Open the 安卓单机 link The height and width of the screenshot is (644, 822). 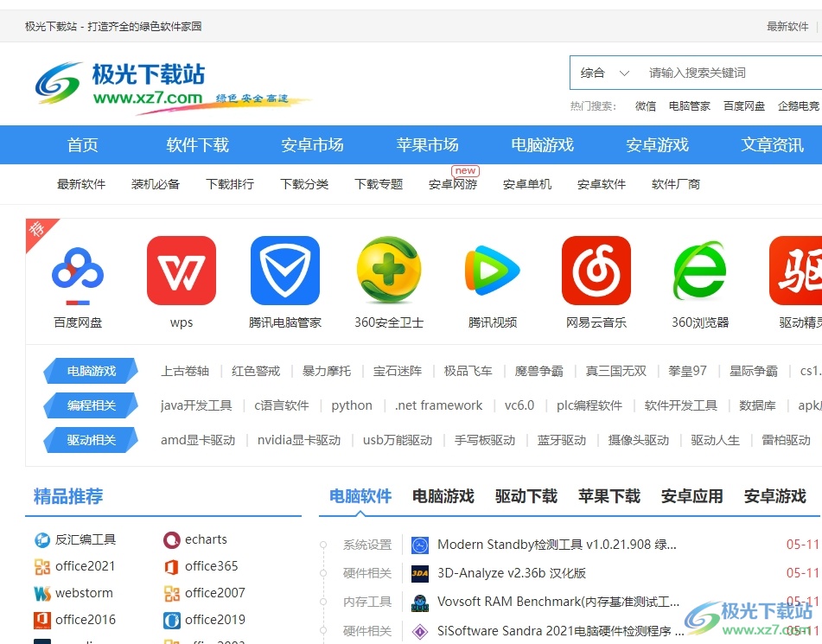point(527,184)
